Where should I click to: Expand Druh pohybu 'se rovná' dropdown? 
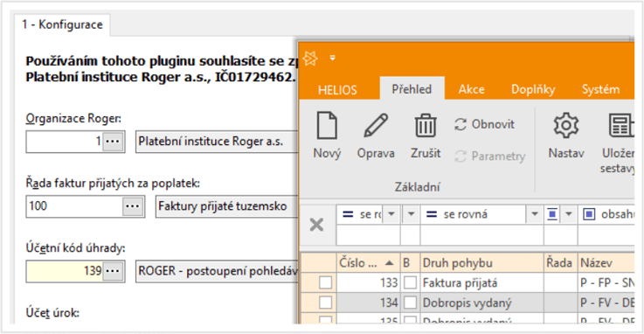point(535,214)
